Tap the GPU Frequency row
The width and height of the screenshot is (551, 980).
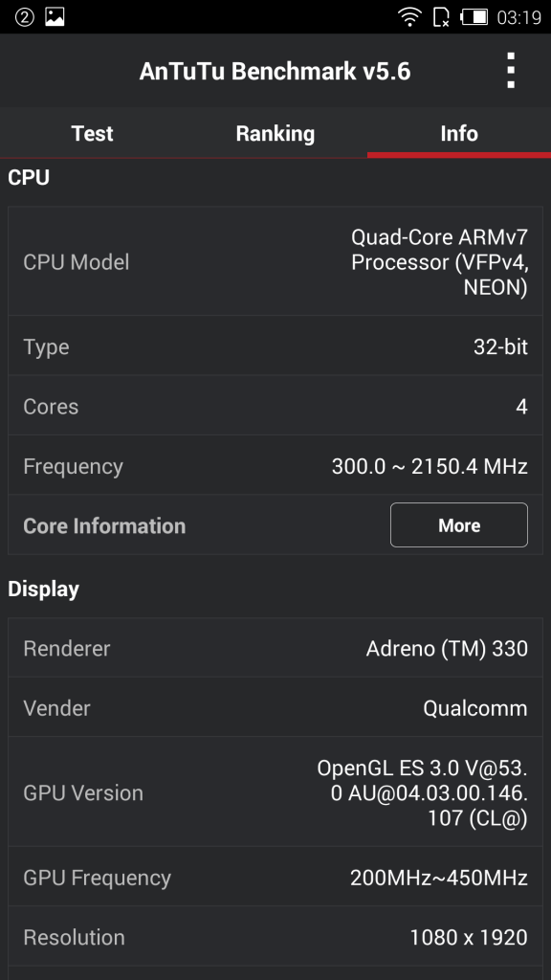275,877
